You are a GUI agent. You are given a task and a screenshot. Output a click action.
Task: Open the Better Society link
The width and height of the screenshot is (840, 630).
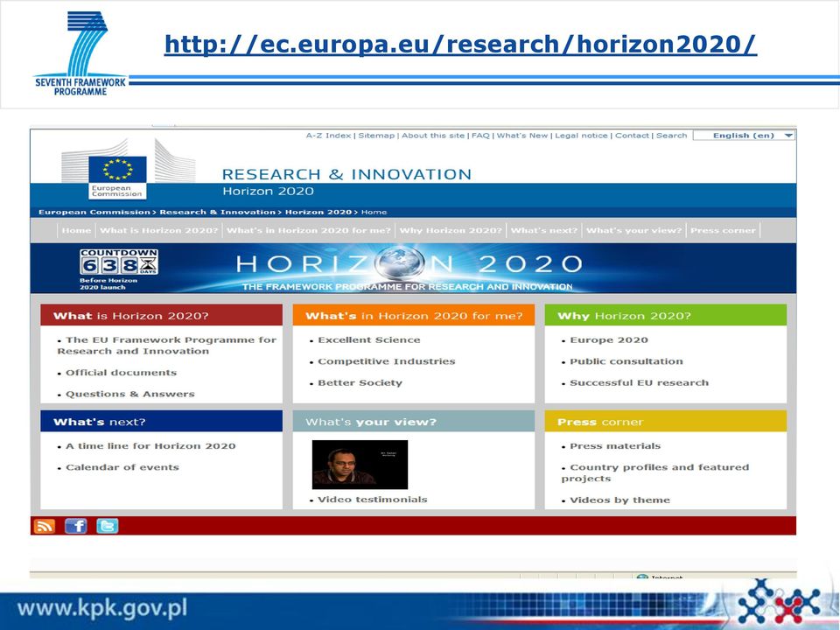pos(360,382)
